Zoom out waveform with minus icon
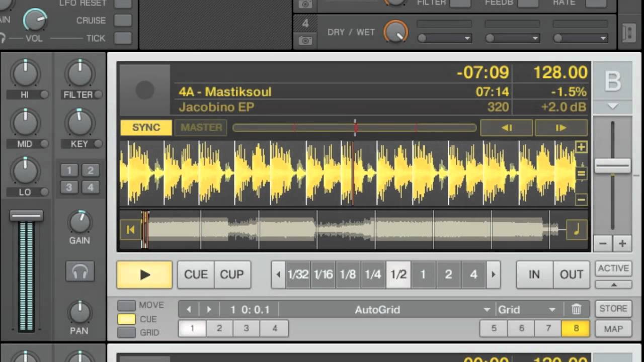 (x=581, y=200)
